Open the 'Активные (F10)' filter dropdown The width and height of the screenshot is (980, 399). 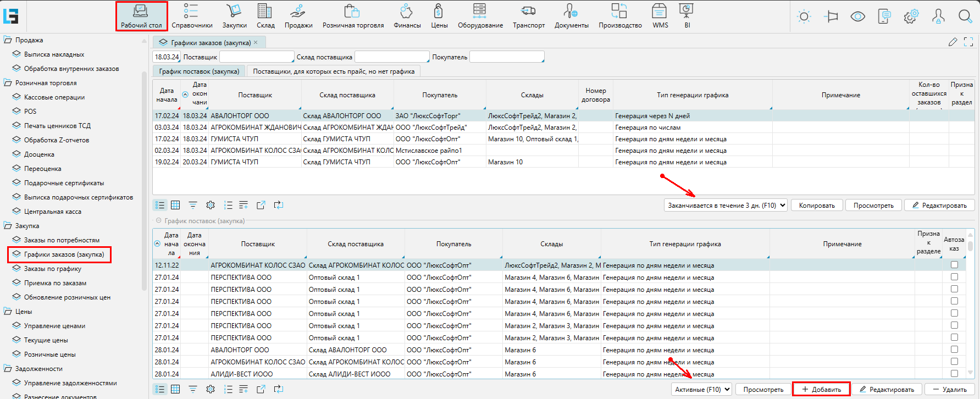701,389
